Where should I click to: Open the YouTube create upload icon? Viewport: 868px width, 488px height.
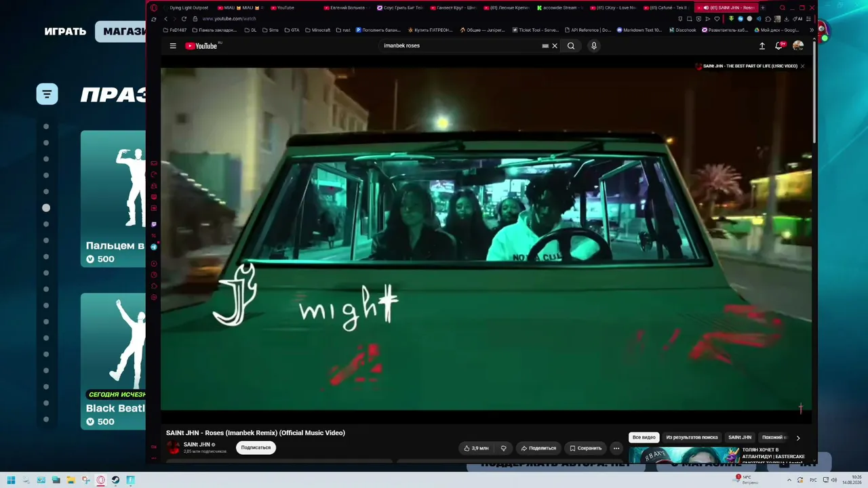(762, 46)
